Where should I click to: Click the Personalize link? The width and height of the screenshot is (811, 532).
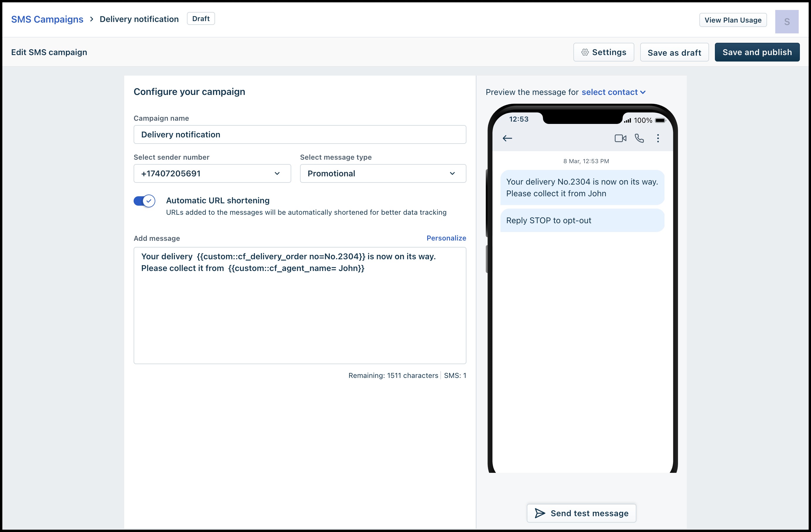[446, 238]
